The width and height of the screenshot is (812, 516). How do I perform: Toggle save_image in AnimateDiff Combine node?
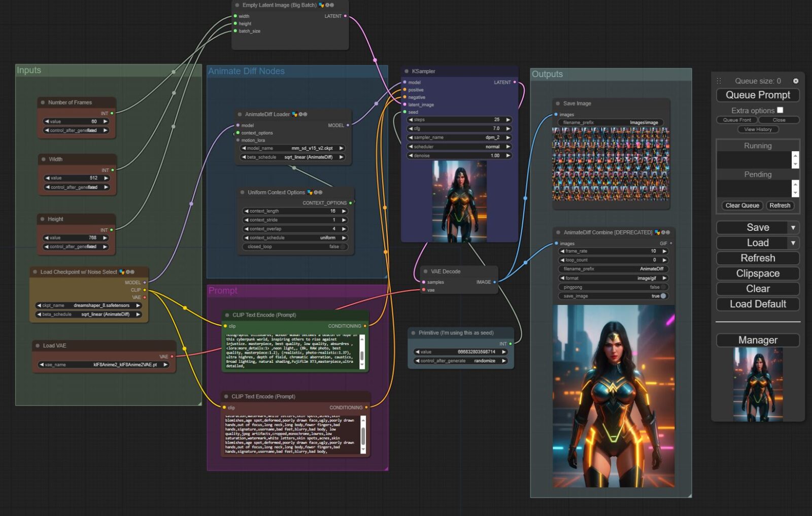click(662, 296)
